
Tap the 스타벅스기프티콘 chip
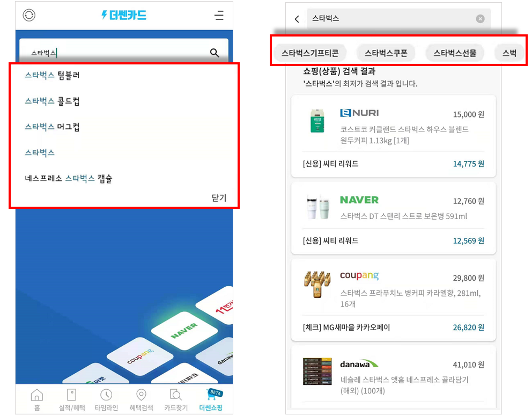pos(310,53)
